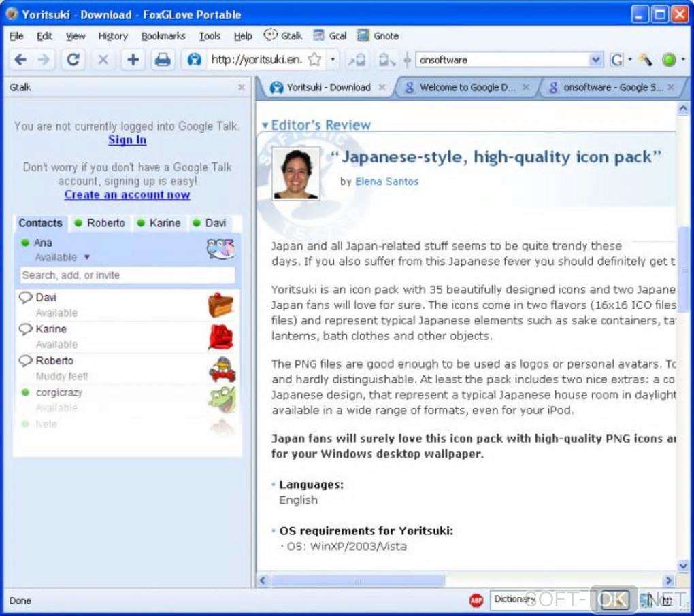Click the highlighter tool icon in toolbar
Image resolution: width=694 pixels, height=616 pixels.
coord(645,59)
